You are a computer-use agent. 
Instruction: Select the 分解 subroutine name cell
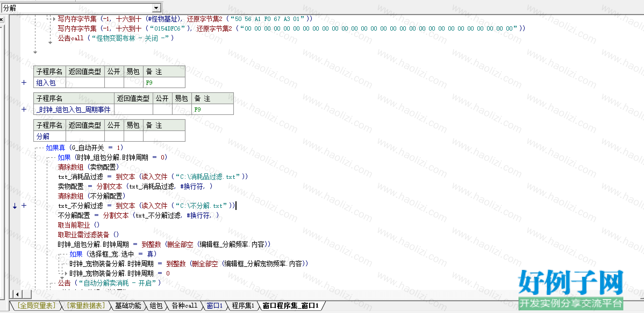point(50,136)
